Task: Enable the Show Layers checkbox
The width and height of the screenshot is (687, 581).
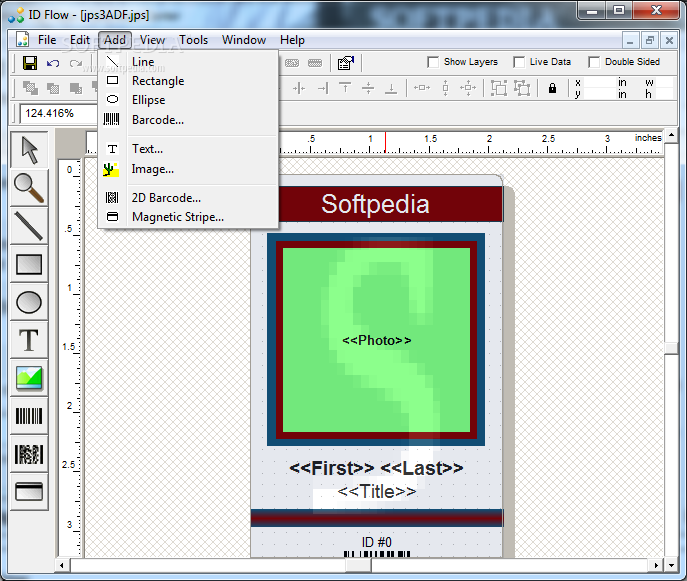Action: pos(433,62)
